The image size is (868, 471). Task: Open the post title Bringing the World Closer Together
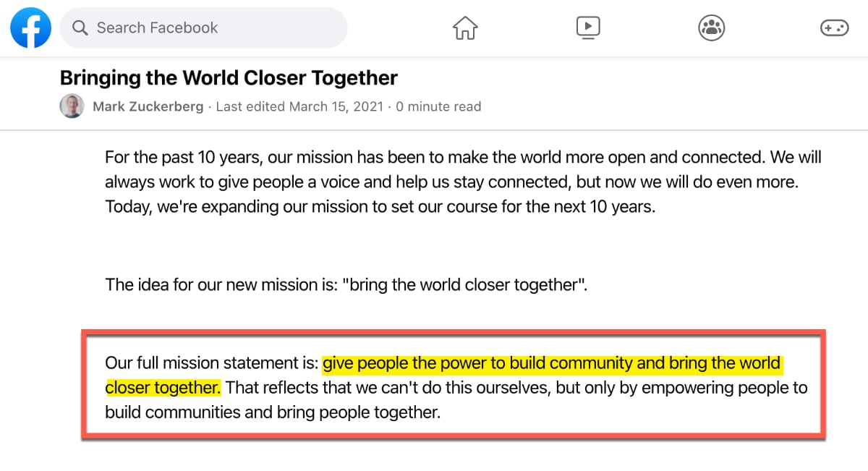pyautogui.click(x=228, y=77)
